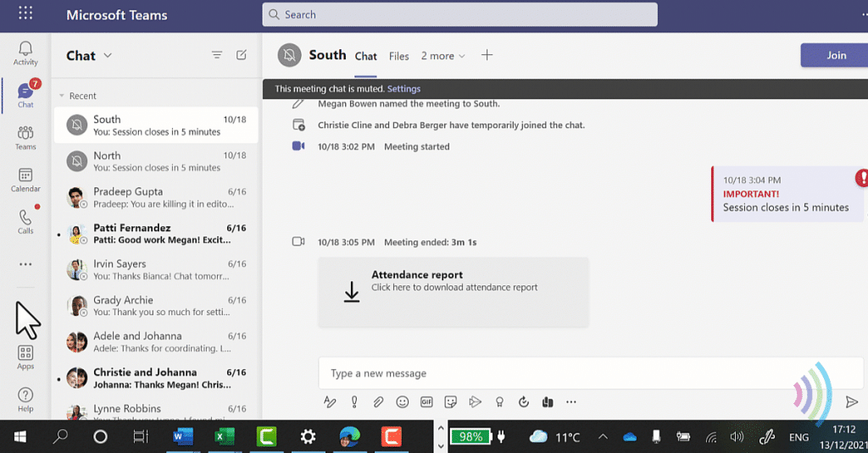Send the message with arrow icon
The width and height of the screenshot is (868, 453).
click(851, 402)
